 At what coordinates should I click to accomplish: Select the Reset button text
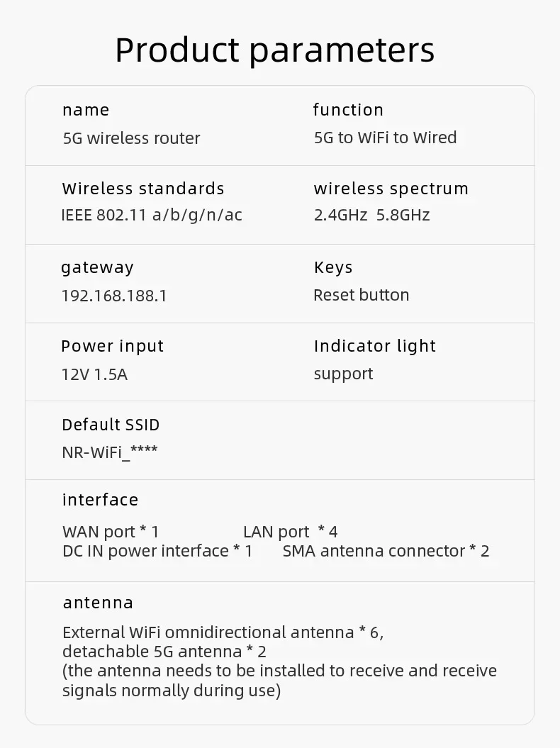(x=361, y=295)
